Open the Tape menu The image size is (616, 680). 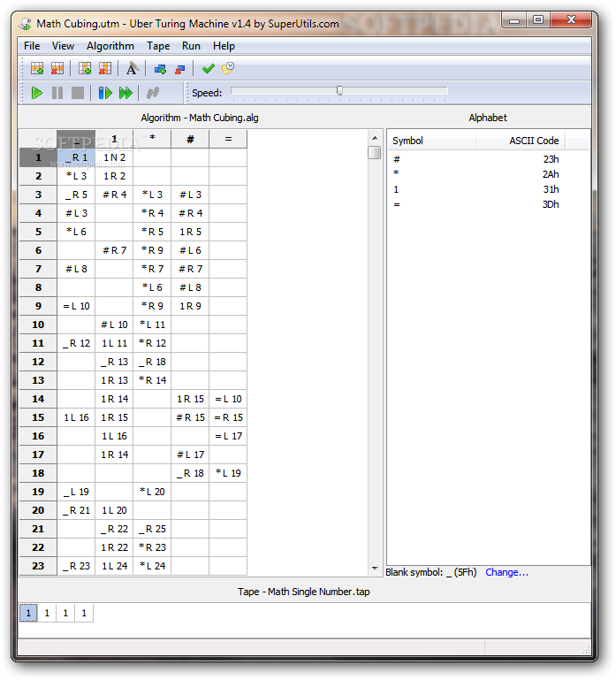coord(158,46)
